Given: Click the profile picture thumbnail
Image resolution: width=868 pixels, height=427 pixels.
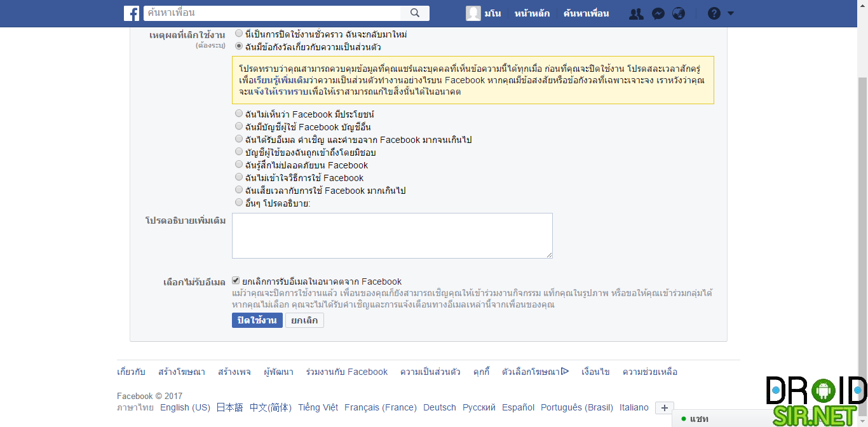Looking at the screenshot, I should tap(473, 13).
